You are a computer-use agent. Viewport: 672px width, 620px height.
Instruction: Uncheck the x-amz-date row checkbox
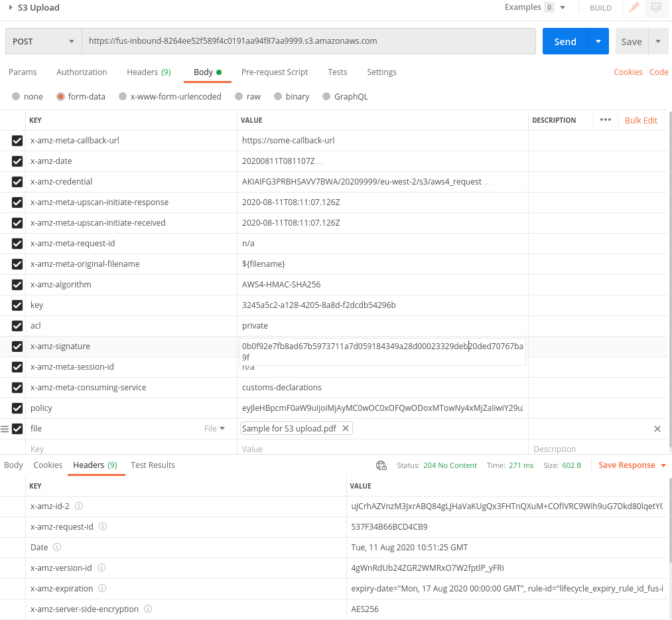click(x=17, y=161)
